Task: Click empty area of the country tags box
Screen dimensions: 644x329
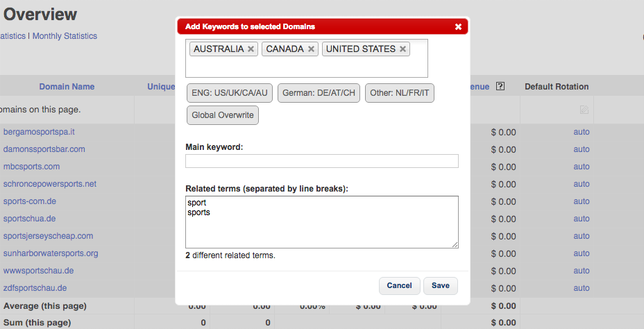Action: coord(305,67)
